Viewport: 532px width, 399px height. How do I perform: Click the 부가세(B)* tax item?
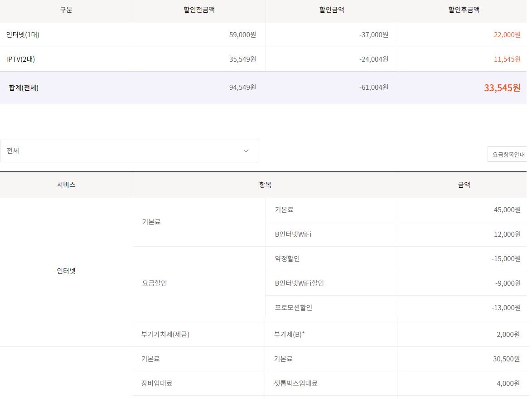tap(289, 334)
